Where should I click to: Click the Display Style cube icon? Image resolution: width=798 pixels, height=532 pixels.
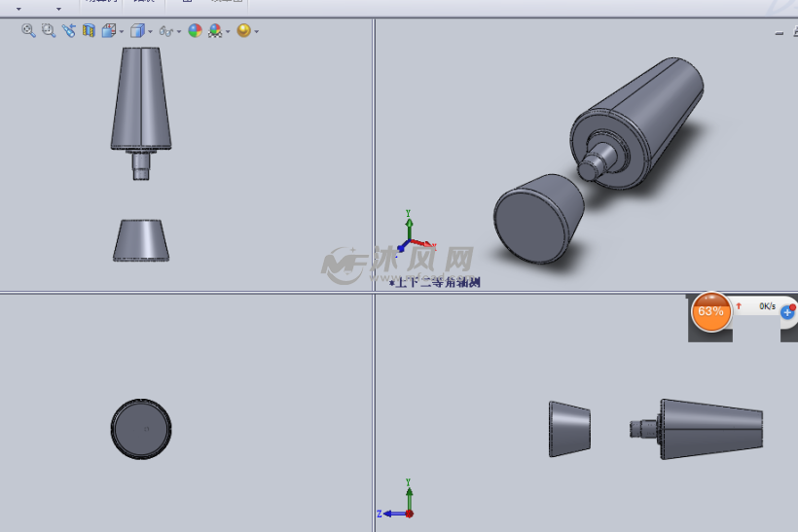(x=137, y=31)
